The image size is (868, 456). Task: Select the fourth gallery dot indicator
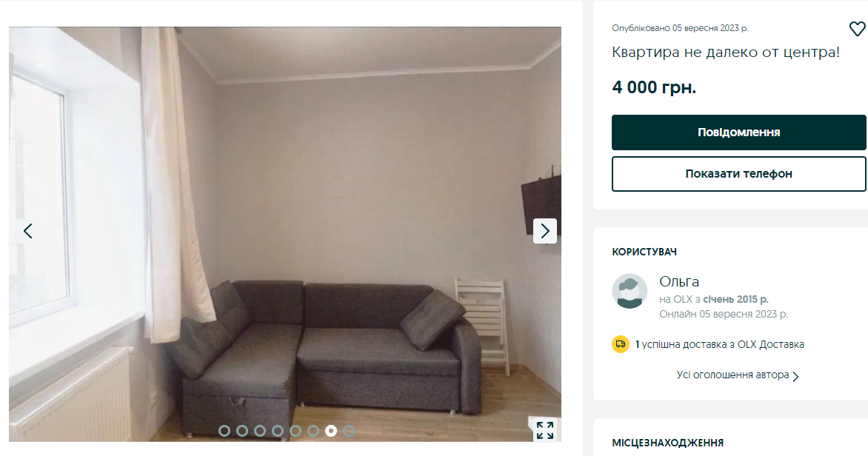[277, 431]
